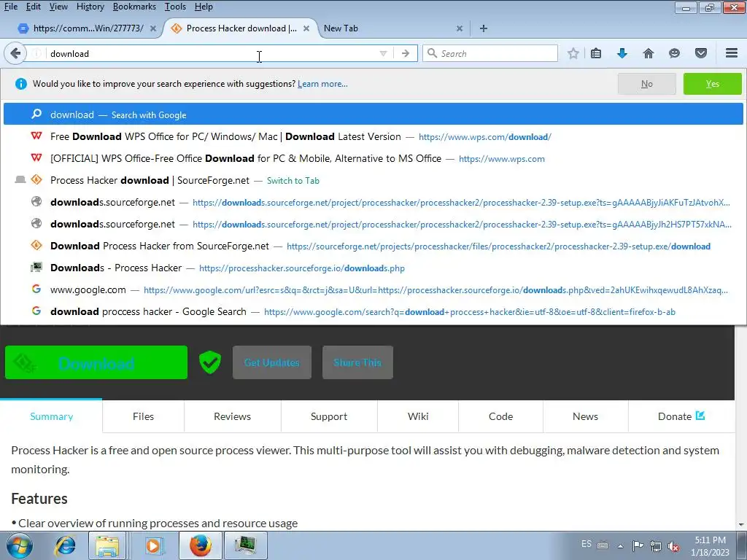Click the speech bubble smiley icon

tap(674, 53)
